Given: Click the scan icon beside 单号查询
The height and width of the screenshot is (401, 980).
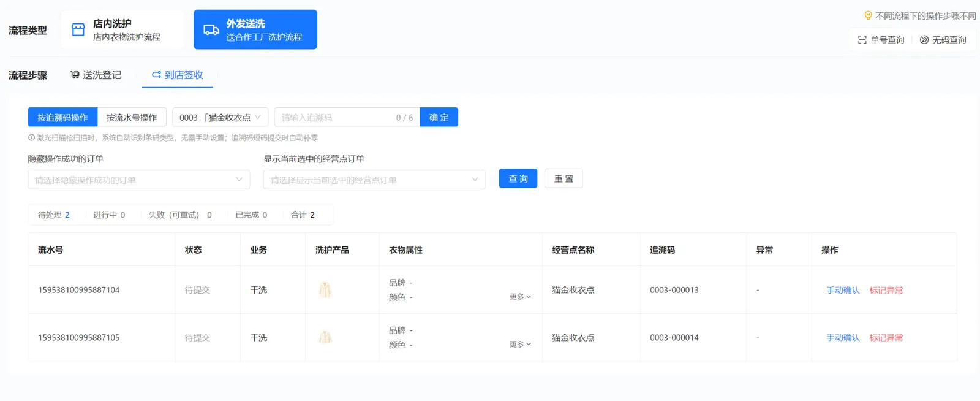Looking at the screenshot, I should 862,40.
